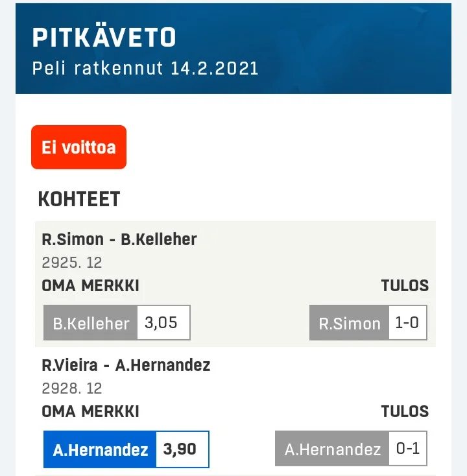The height and width of the screenshot is (476, 467).
Task: Click the 1-0 score result
Action: [x=407, y=323]
